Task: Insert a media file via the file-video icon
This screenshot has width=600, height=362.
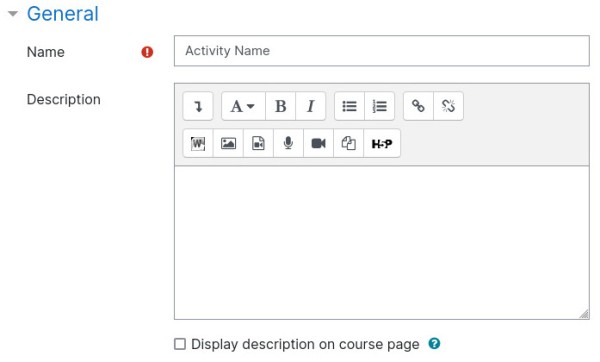Action: coord(258,143)
